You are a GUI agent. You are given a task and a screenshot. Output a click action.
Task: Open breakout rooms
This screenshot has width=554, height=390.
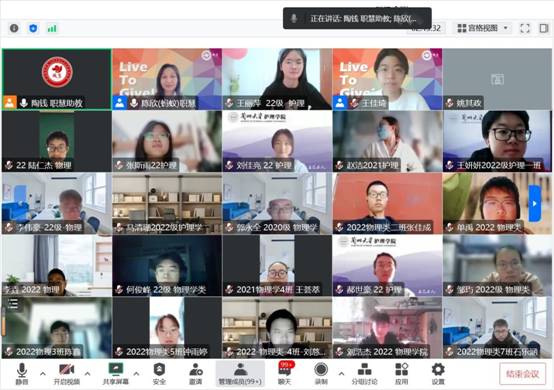364,374
